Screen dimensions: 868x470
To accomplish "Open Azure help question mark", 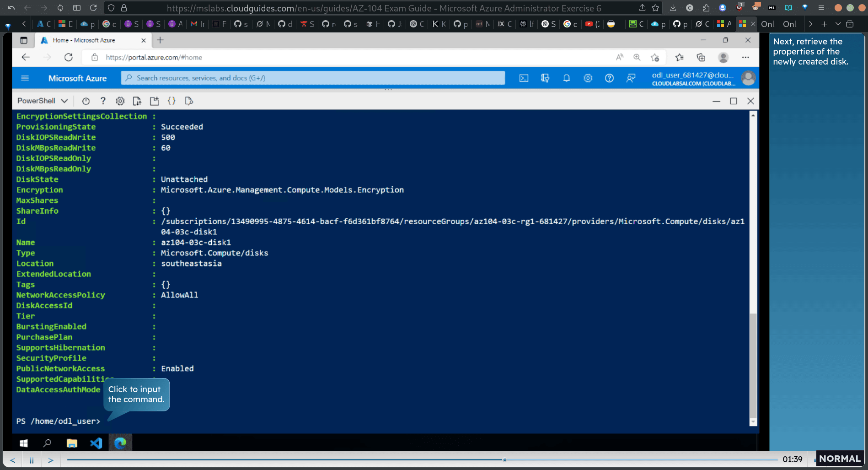I will click(x=609, y=78).
